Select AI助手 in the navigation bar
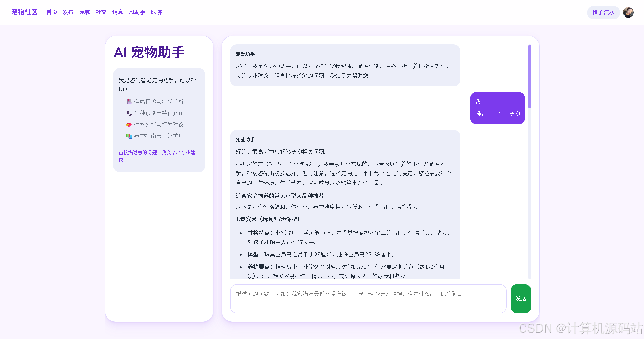Screen dimensions: 644x339 (137, 12)
